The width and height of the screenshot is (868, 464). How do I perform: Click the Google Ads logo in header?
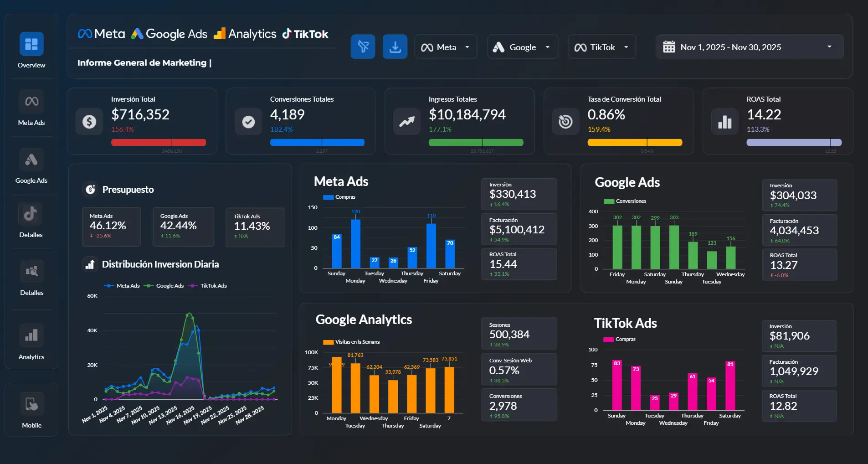click(169, 34)
